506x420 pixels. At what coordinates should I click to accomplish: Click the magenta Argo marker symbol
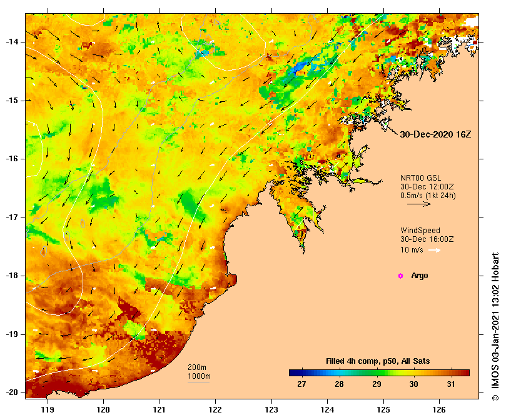pyautogui.click(x=400, y=276)
